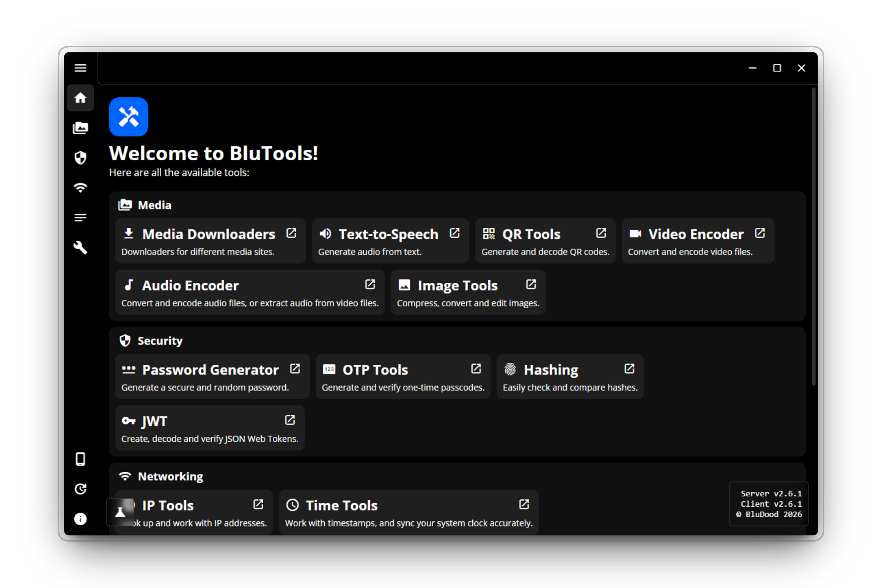This screenshot has width=882, height=588.
Task: Pop out Video Encoder in new window
Action: 760,233
